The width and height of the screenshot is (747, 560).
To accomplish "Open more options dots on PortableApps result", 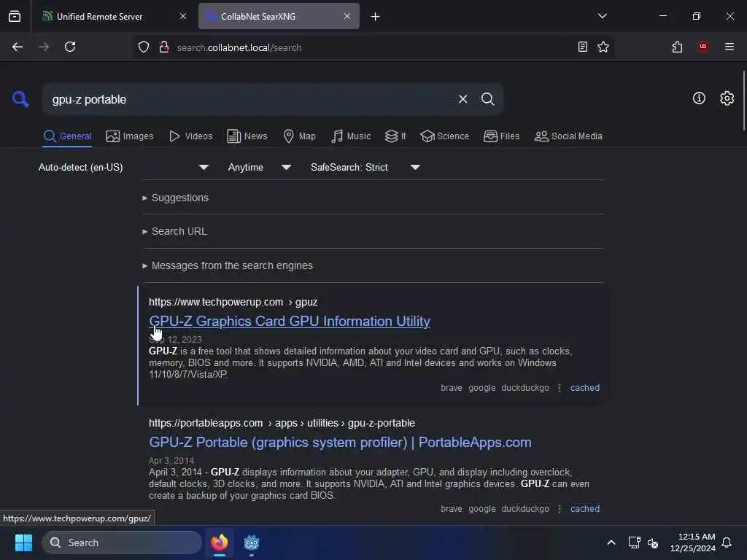I will (560, 509).
